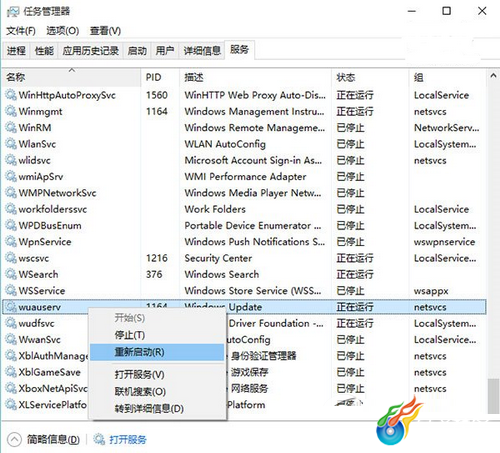This screenshot has height=453, width=500.
Task: Sort services by the 状态 column header
Action: tap(370, 77)
